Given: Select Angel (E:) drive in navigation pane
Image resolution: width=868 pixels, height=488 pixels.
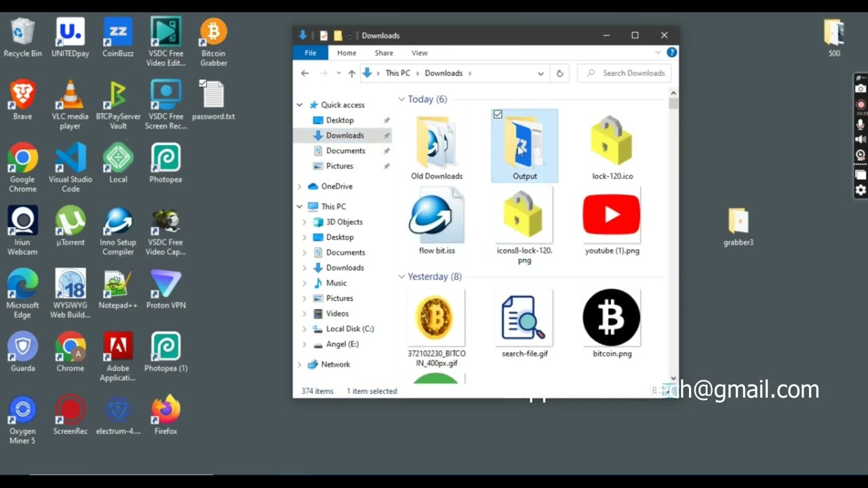Looking at the screenshot, I should 342,344.
